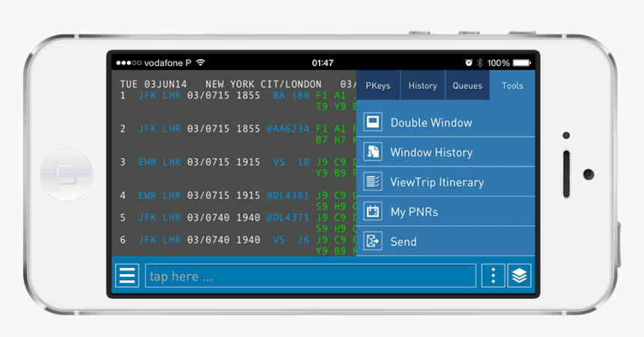The height and width of the screenshot is (337, 644).
Task: Click class 'S9' under line 5
Action: click(321, 228)
